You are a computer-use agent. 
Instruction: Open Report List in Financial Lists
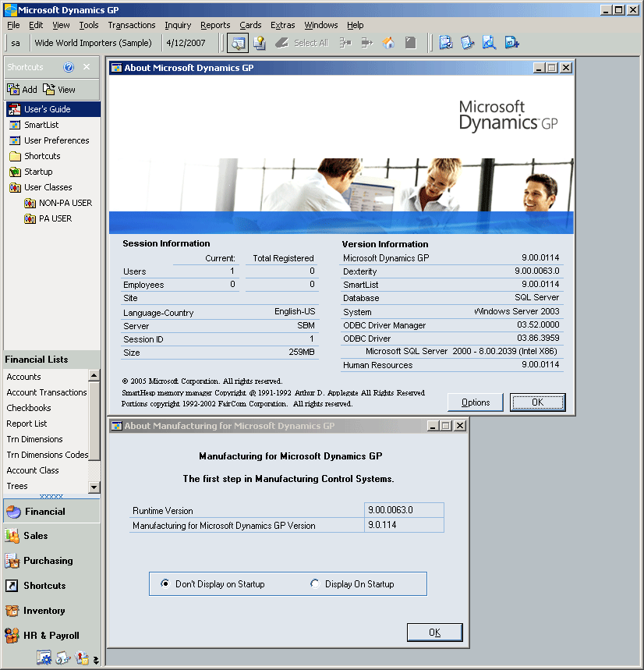[27, 424]
